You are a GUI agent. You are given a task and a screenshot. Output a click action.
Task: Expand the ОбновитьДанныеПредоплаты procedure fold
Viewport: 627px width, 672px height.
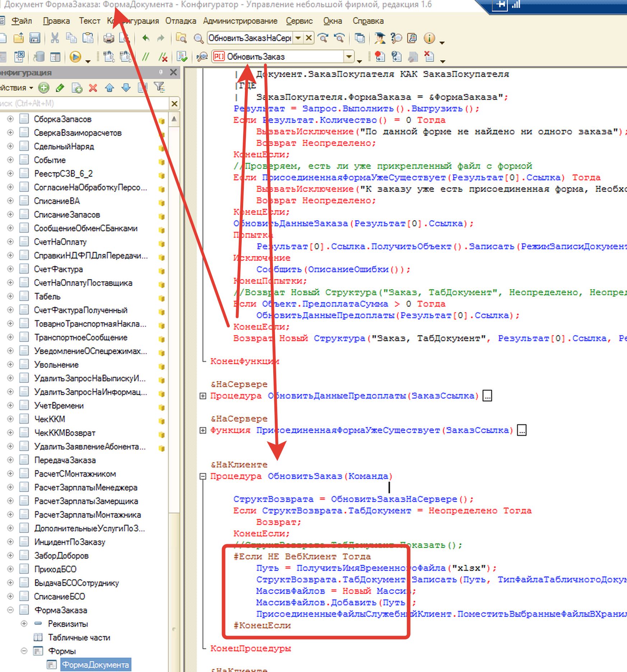203,396
